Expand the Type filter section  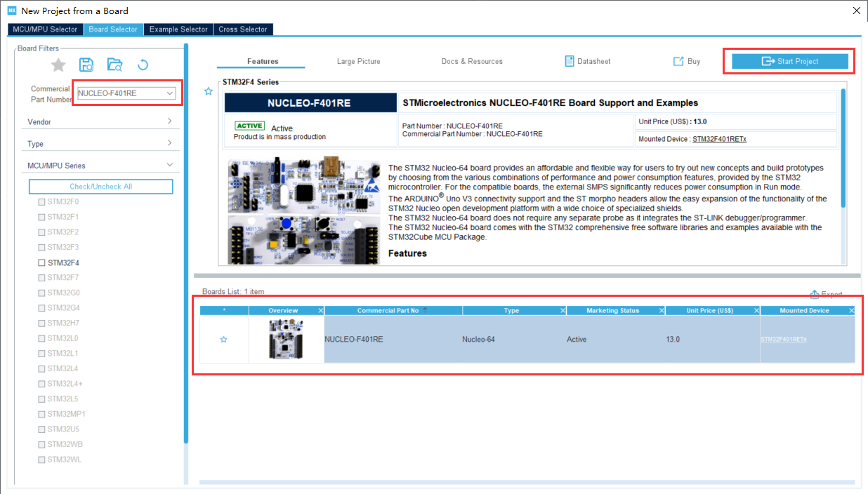tap(99, 144)
